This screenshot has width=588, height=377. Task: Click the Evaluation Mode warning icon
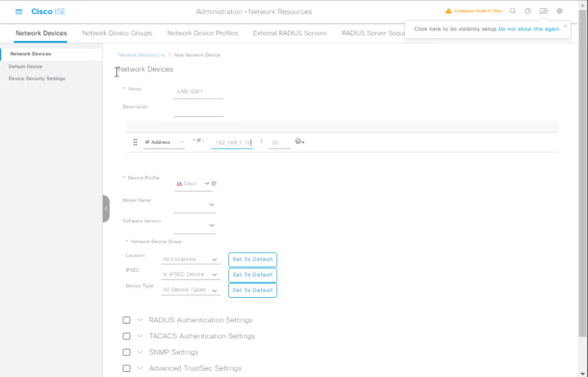click(448, 11)
